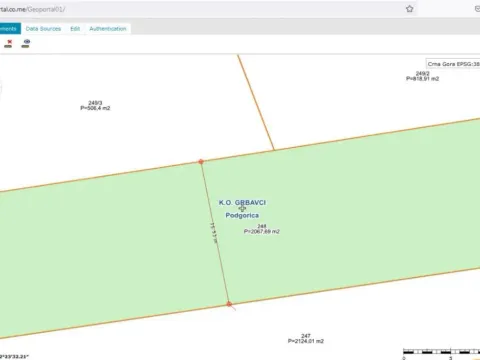Screen dimensions: 480x360
Task: Click the lower red measurement vertex
Action: pyautogui.click(x=229, y=304)
